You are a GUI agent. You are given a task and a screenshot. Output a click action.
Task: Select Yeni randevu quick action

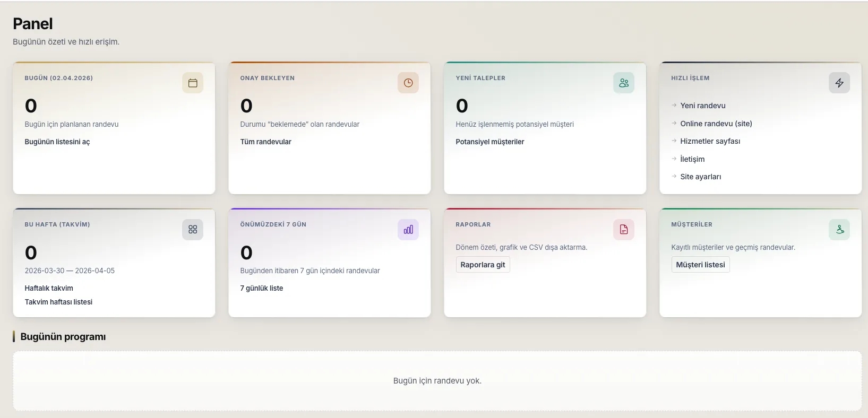tap(702, 106)
